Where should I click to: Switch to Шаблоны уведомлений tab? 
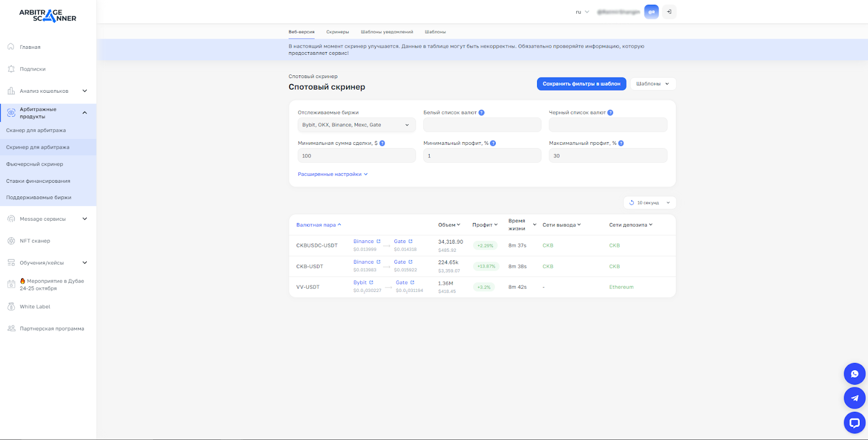[x=387, y=32]
